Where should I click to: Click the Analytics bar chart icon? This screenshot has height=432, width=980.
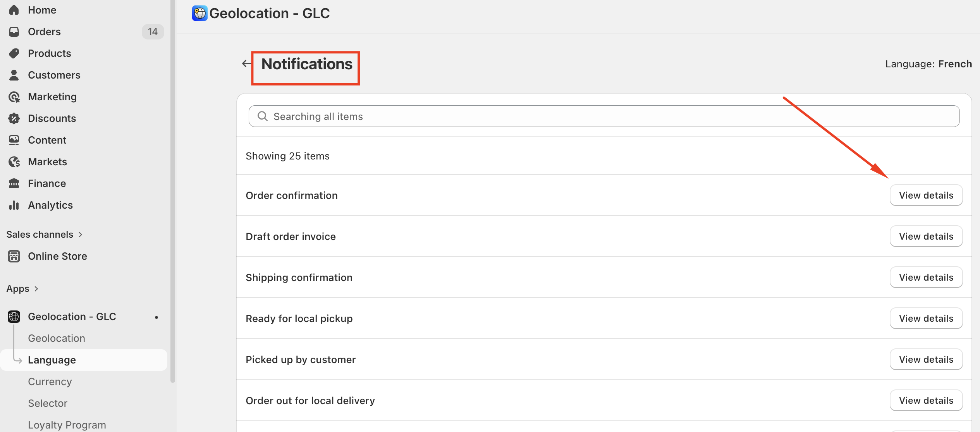tap(14, 205)
